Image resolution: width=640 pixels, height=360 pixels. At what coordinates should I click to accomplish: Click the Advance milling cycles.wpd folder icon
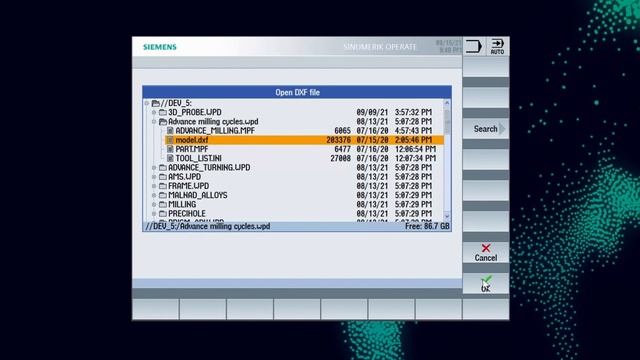click(163, 122)
